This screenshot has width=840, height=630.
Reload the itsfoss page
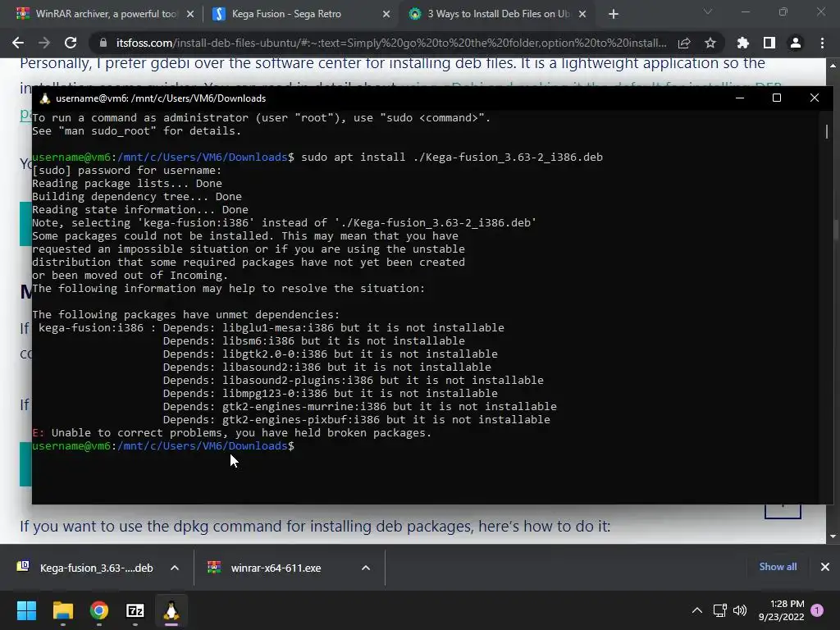point(71,43)
